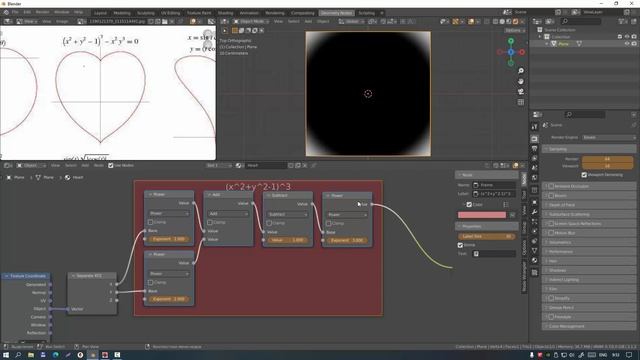Click the viewport pan hand icon
640x360 pixels.
(521, 81)
